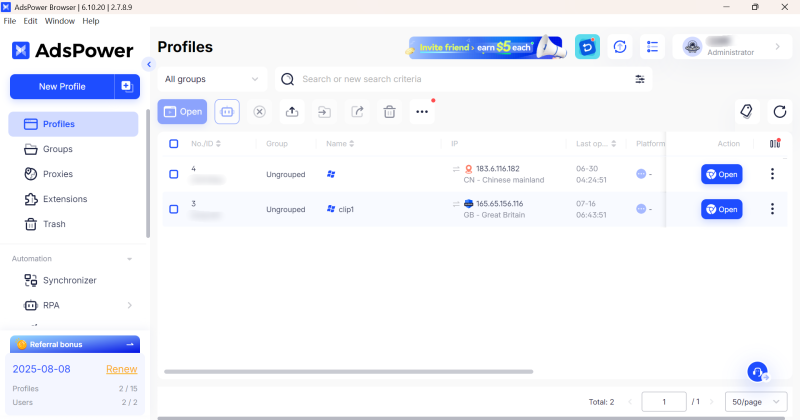Click the profile search field
Viewport: 800px width, 420px height.
click(x=463, y=79)
